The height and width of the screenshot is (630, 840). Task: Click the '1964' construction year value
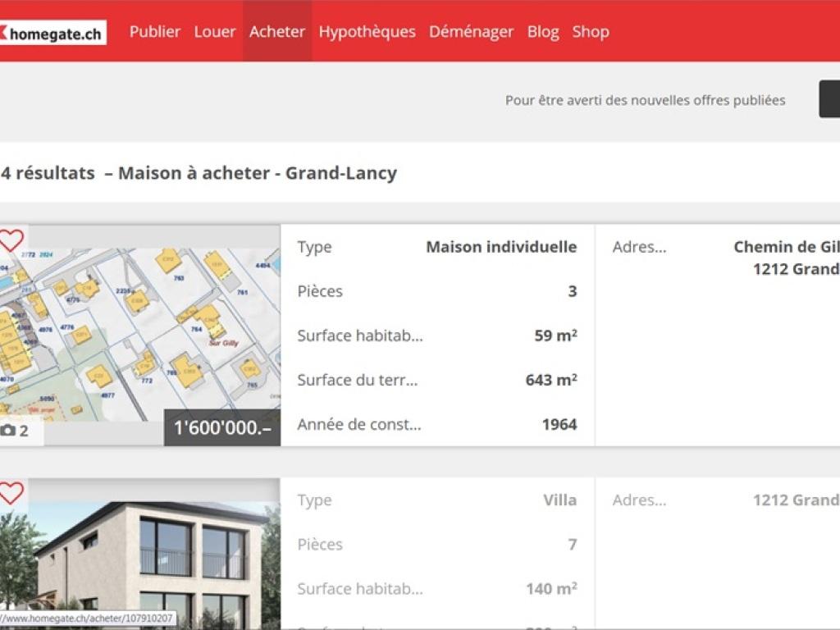[559, 424]
